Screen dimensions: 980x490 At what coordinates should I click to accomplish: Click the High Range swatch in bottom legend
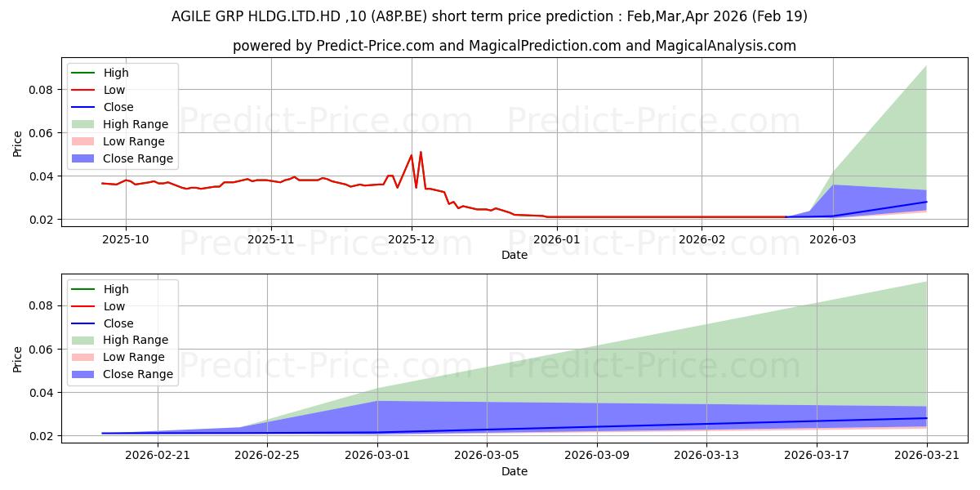[85, 341]
